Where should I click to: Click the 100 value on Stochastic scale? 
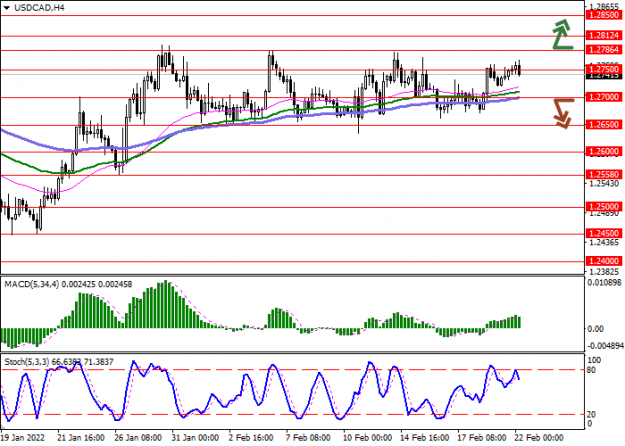click(x=594, y=360)
